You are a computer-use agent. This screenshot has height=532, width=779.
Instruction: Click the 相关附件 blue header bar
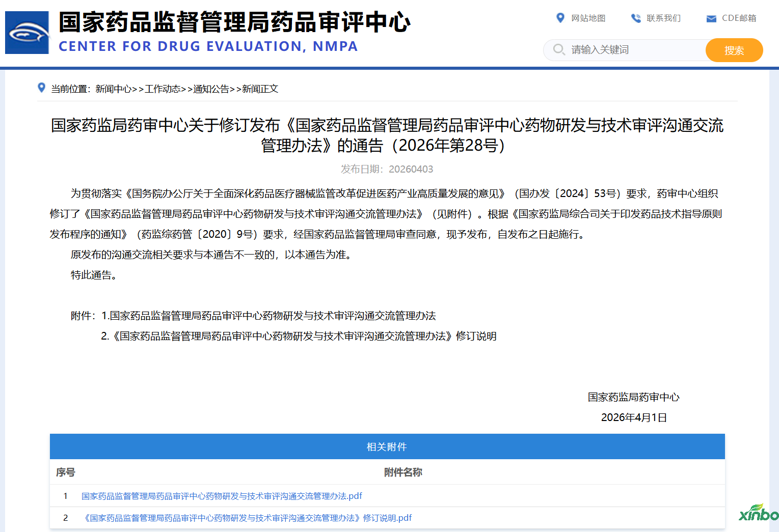point(387,446)
